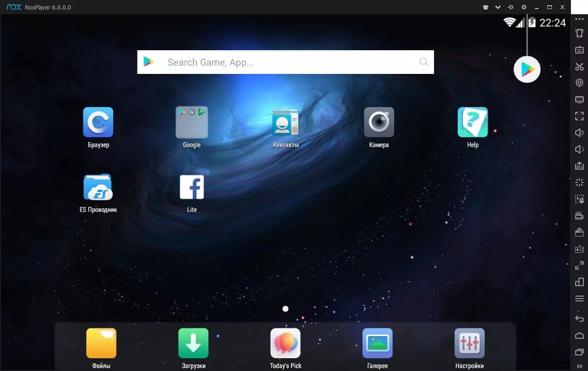The width and height of the screenshot is (588, 371).
Task: Pin the NoxPlayer window on top
Action: click(x=511, y=7)
